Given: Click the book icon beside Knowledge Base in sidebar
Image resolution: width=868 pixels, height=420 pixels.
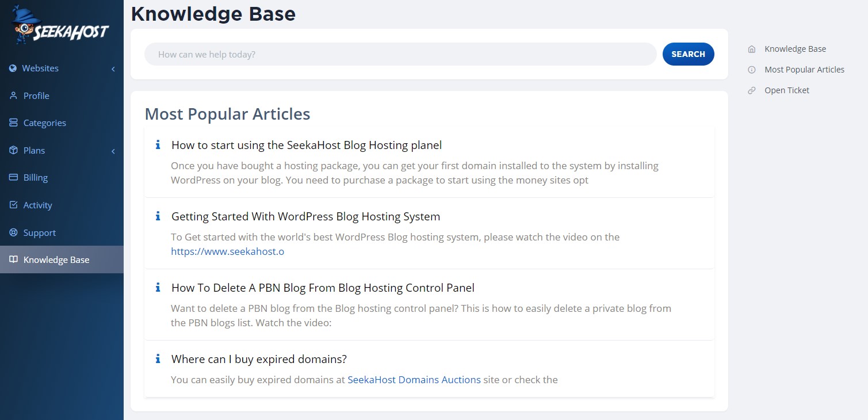Looking at the screenshot, I should [13, 259].
